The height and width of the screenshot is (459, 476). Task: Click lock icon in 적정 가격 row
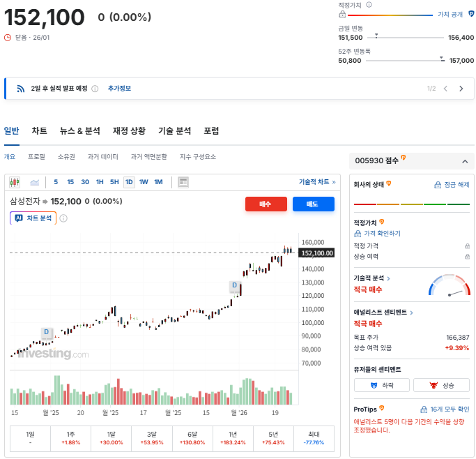467,246
